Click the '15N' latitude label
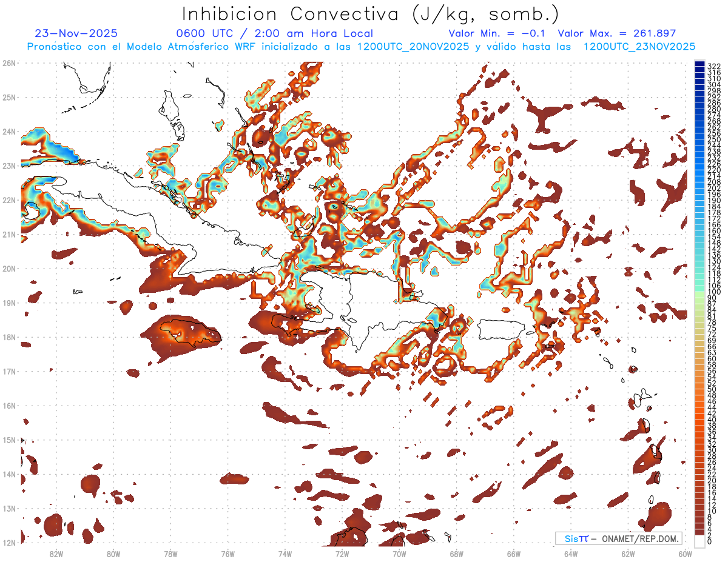This screenshot has width=728, height=562. pos(9,440)
